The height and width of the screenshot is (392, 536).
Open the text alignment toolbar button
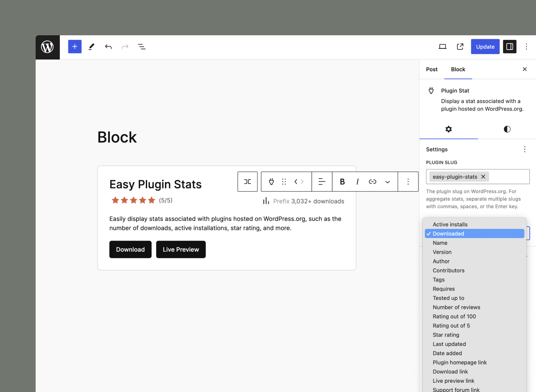(322, 182)
